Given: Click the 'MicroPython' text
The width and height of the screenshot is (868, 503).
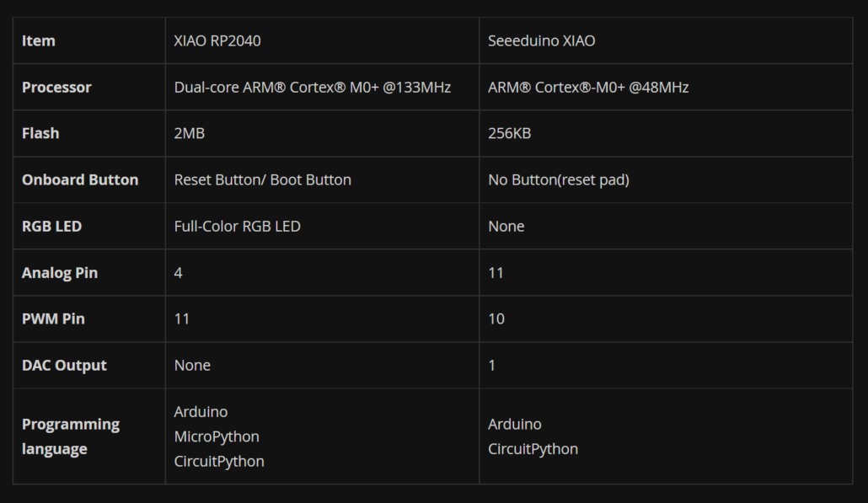Looking at the screenshot, I should pos(217,436).
